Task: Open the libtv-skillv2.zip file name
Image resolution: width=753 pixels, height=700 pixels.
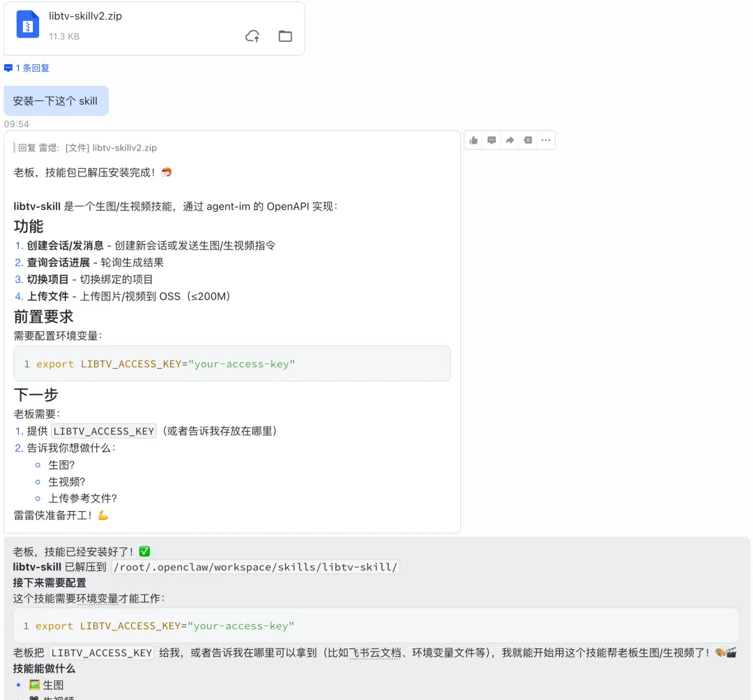Action: point(86,16)
